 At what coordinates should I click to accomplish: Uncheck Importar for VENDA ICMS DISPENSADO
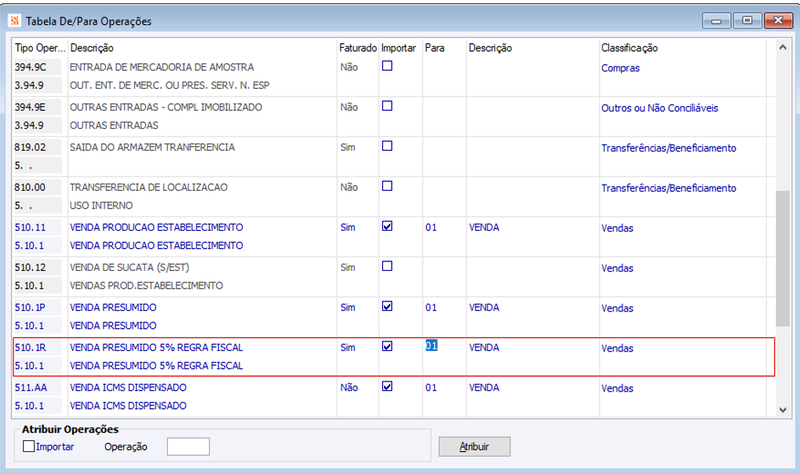pos(387,386)
